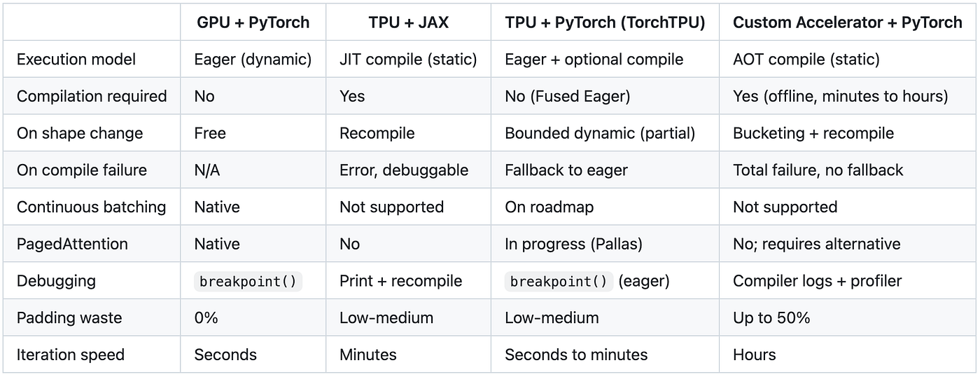Select the On compile failure row label
This screenshot has width=980, height=377.
click(82, 170)
